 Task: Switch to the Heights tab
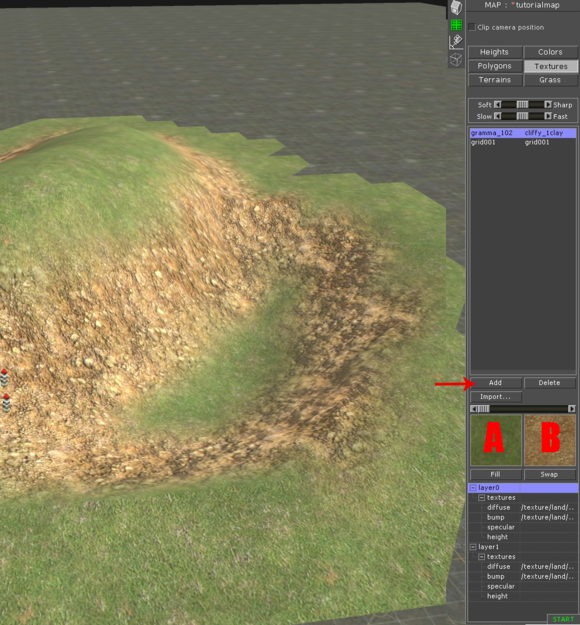(495, 52)
